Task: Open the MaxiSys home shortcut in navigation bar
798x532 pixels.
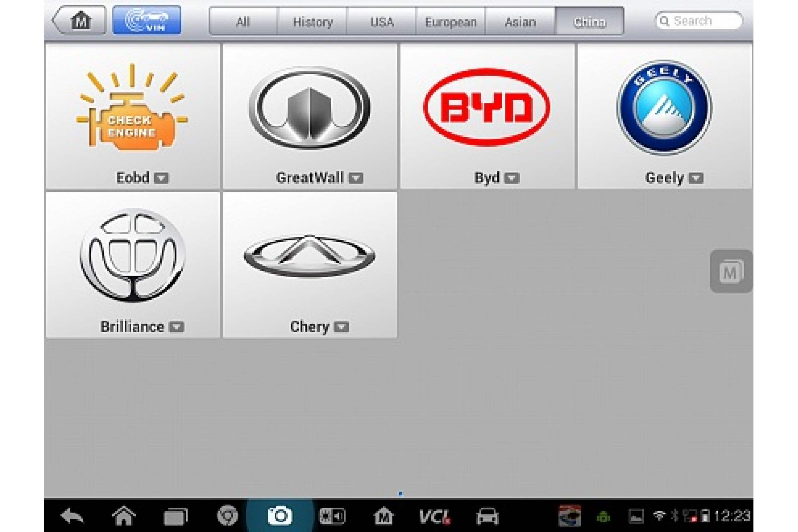Action: pyautogui.click(x=383, y=516)
